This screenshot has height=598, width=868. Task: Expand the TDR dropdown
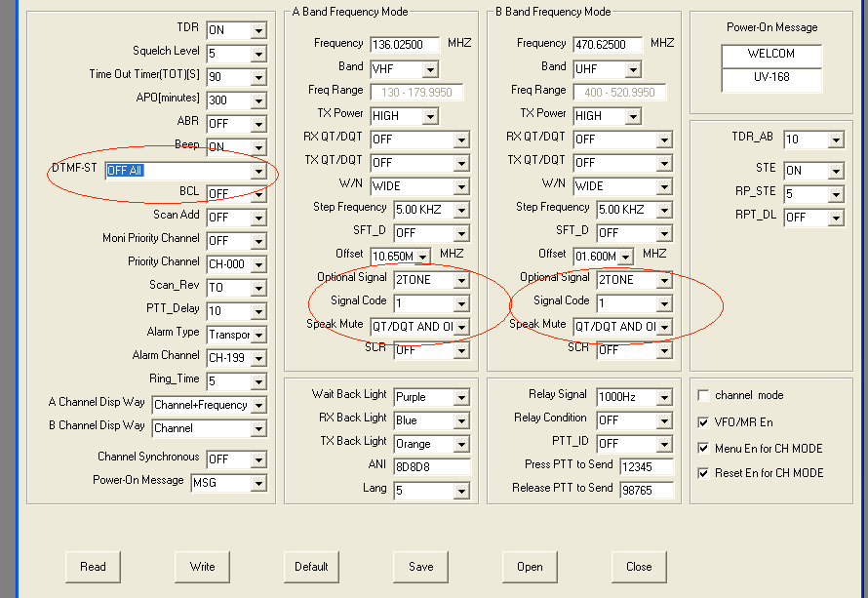(x=258, y=30)
